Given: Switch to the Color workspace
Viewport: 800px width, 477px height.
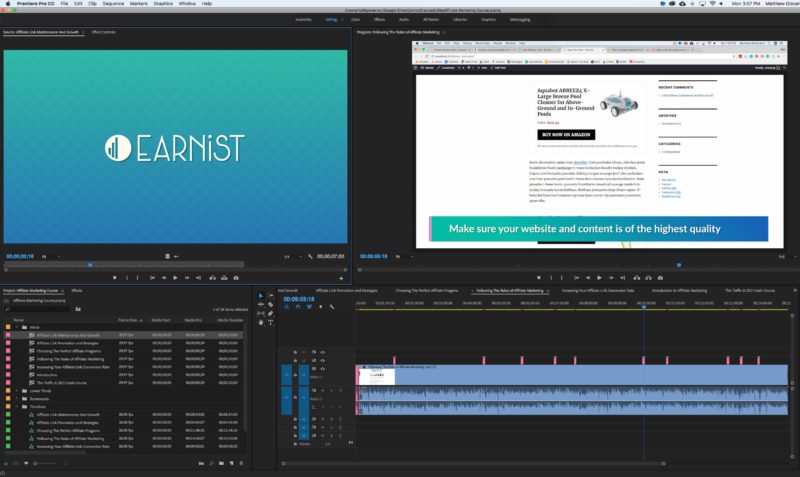Looking at the screenshot, I should point(355,19).
